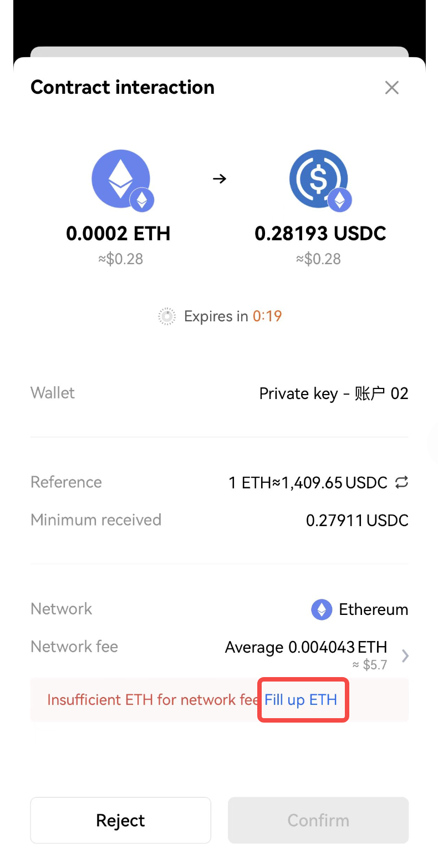Tap the orange 0:19 expiry timer
The height and width of the screenshot is (868, 438).
[x=267, y=316]
